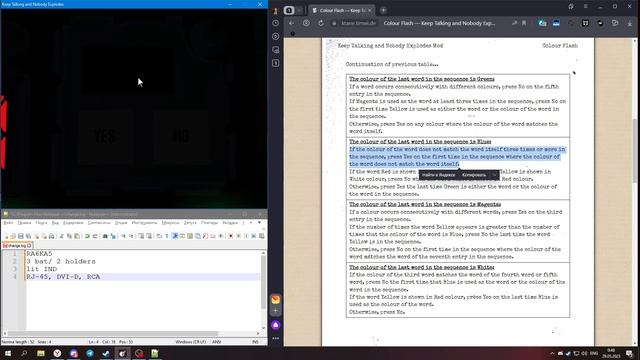Image resolution: width=640 pixels, height=360 pixels.
Task: Click line 1 text RA6KA5 in editor
Action: coord(39,254)
